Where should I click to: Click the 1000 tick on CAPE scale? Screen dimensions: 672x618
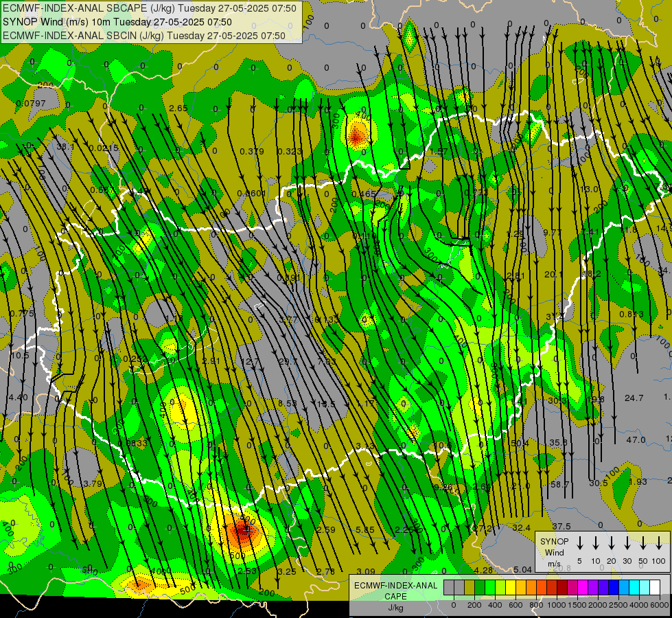pyautogui.click(x=557, y=605)
